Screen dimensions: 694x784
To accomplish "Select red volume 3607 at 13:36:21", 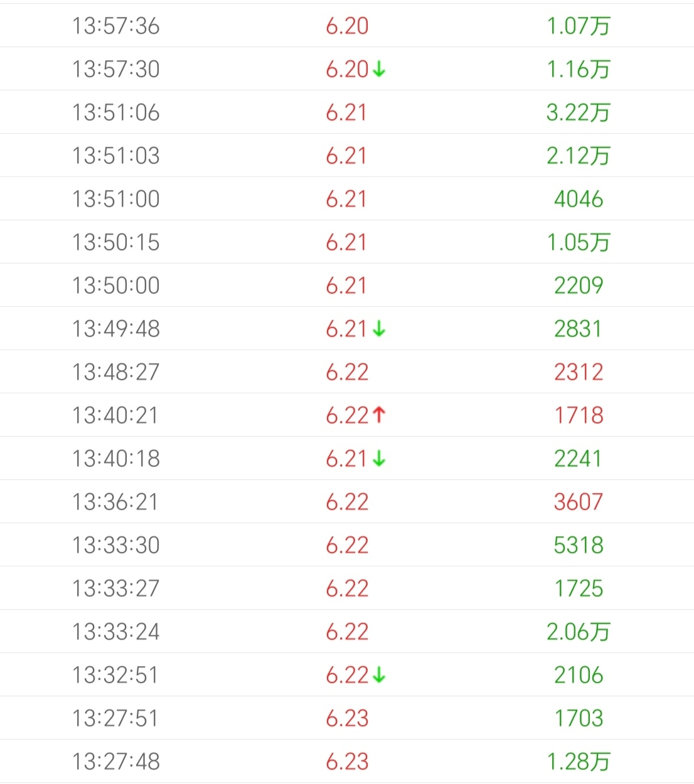I will coord(579,502).
